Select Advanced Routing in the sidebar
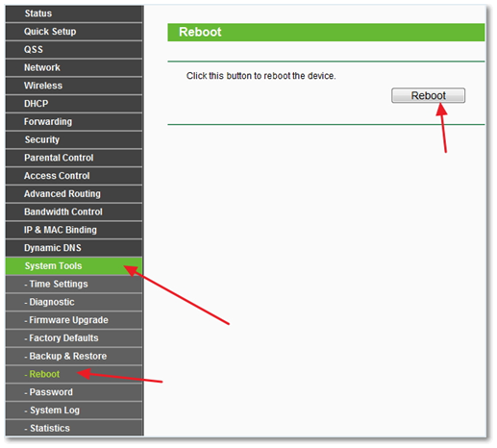 (74, 193)
